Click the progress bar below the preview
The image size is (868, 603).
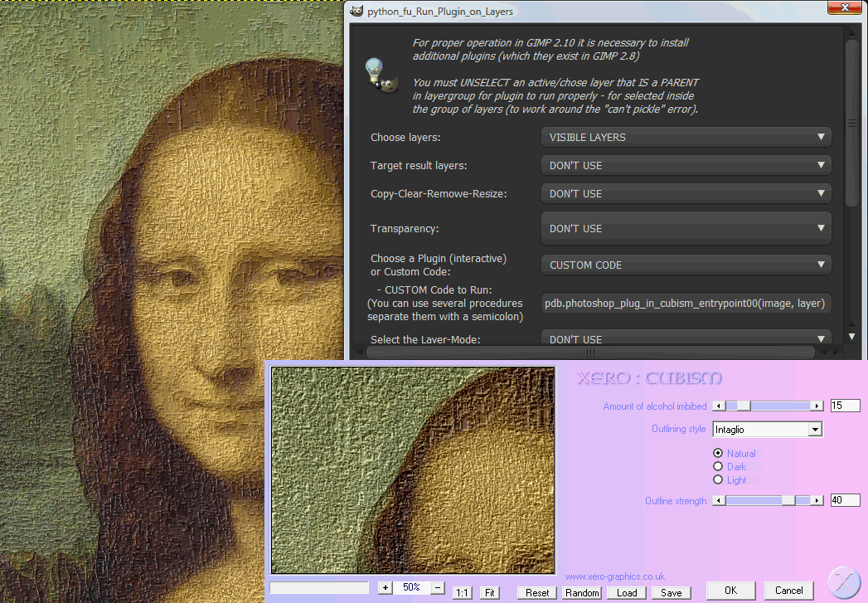coord(319,587)
